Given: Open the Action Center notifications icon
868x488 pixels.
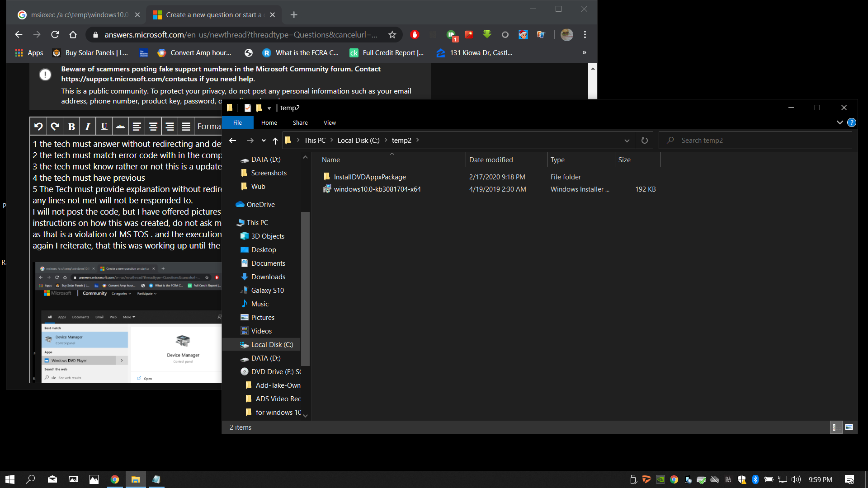Looking at the screenshot, I should [849, 479].
